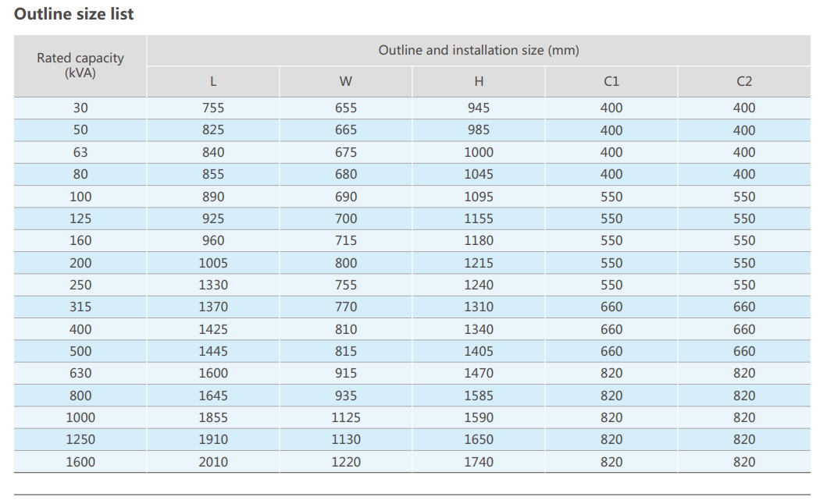827x504 pixels.
Task: Select the "Rated capacity (kVA)" column header
Action: tap(80, 66)
